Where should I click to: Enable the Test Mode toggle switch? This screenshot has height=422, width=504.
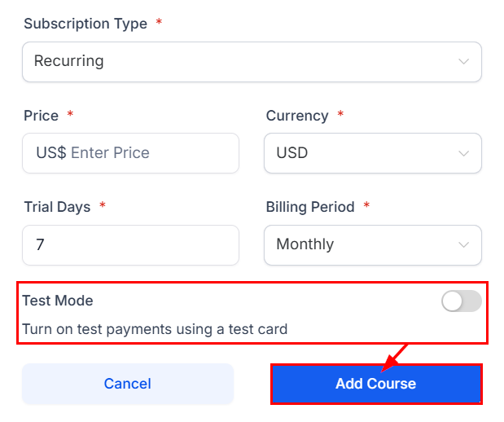pyautogui.click(x=461, y=301)
